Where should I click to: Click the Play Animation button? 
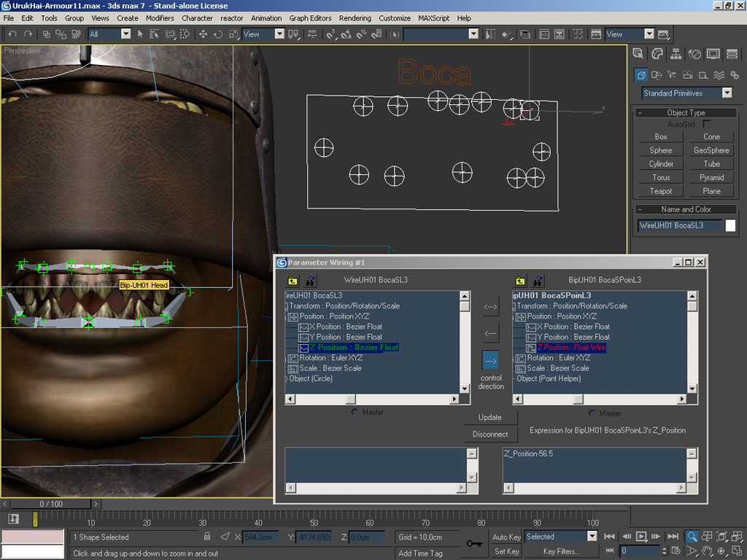point(641,536)
